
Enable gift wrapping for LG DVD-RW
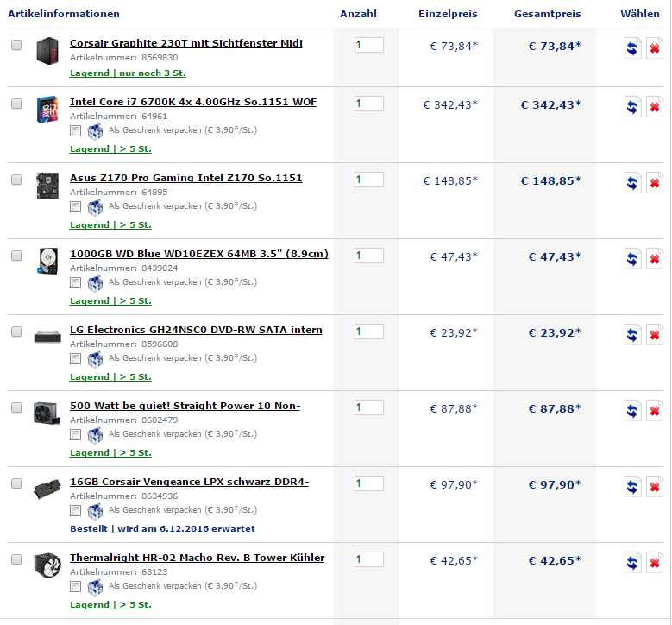[75, 358]
